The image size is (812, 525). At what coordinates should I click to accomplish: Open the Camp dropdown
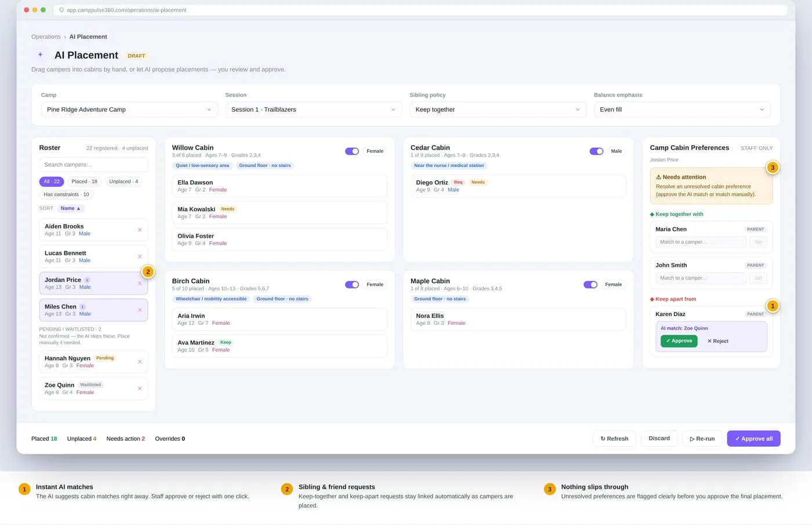coord(129,110)
